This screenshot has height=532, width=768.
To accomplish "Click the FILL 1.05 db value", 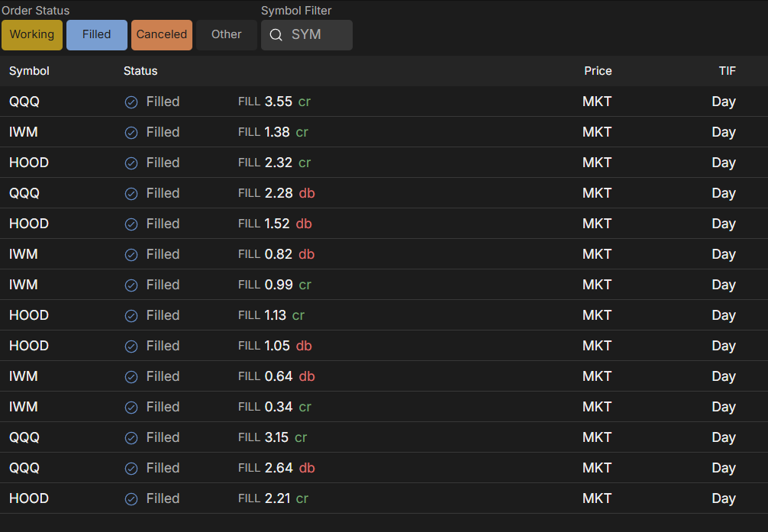I will [275, 346].
